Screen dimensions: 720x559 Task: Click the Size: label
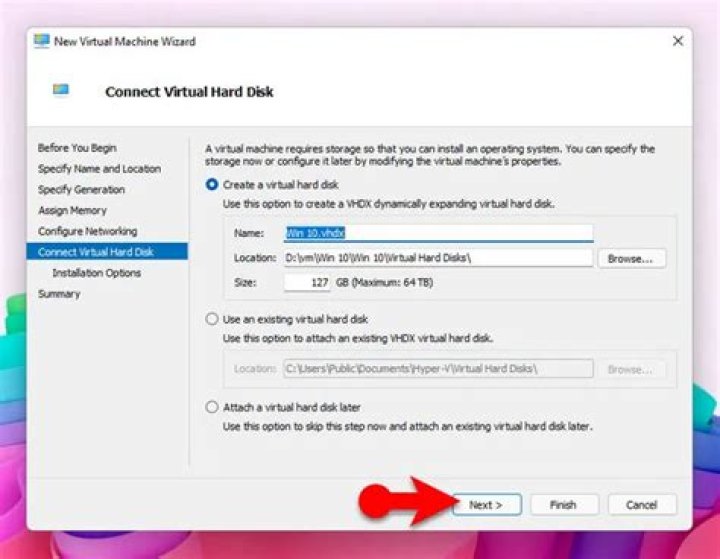tap(245, 282)
